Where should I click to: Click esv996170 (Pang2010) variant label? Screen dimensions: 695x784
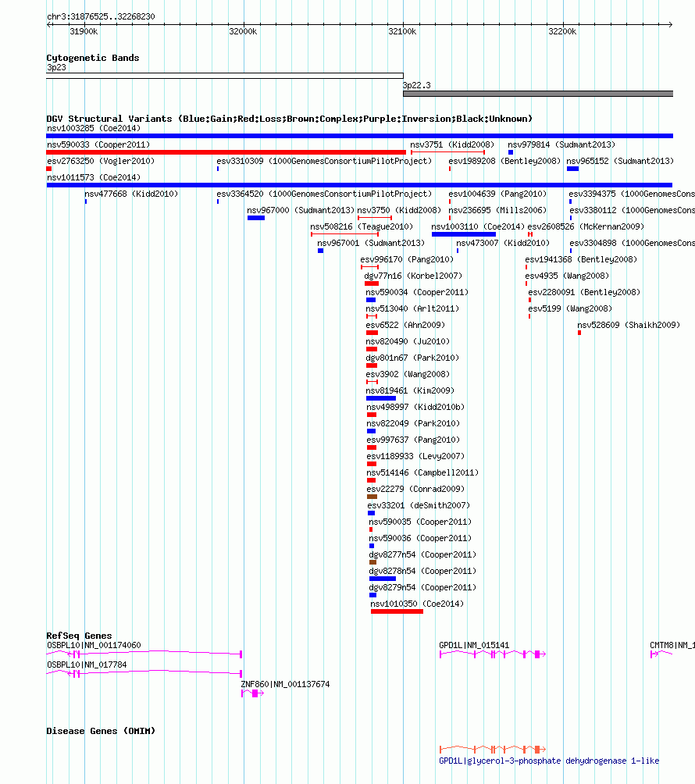[407, 260]
